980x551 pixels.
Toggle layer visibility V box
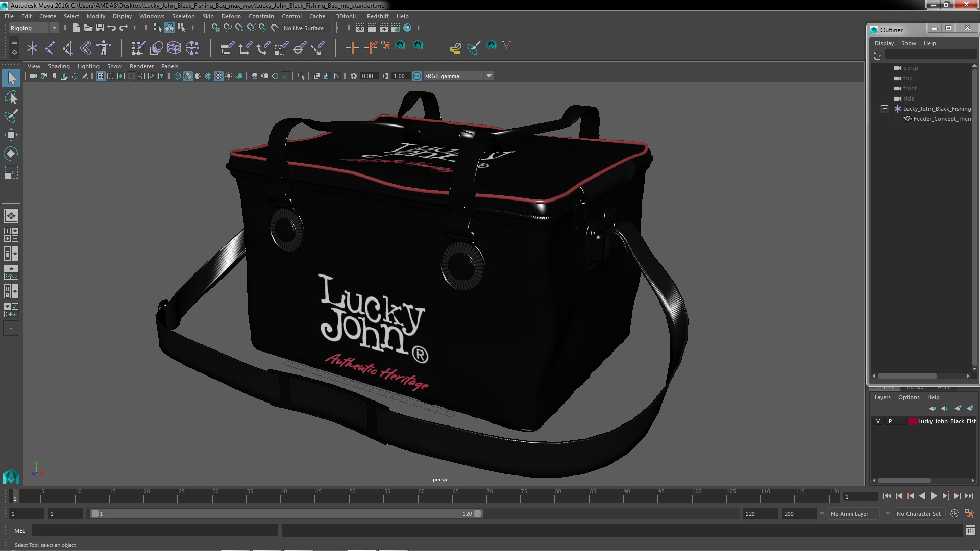pyautogui.click(x=878, y=421)
